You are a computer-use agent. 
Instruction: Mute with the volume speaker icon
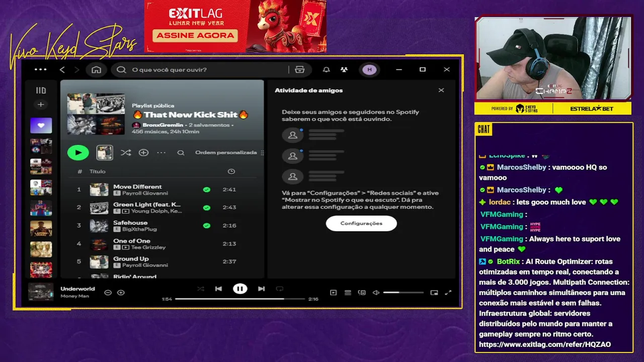(x=376, y=293)
